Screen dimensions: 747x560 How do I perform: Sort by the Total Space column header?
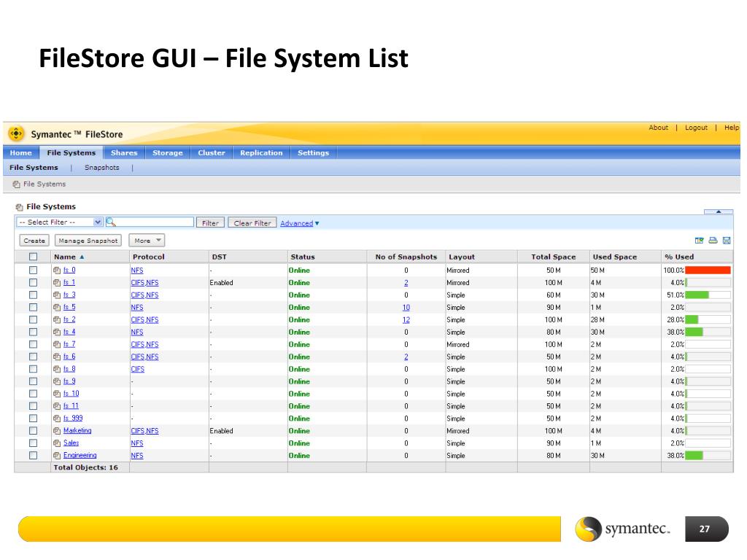553,257
